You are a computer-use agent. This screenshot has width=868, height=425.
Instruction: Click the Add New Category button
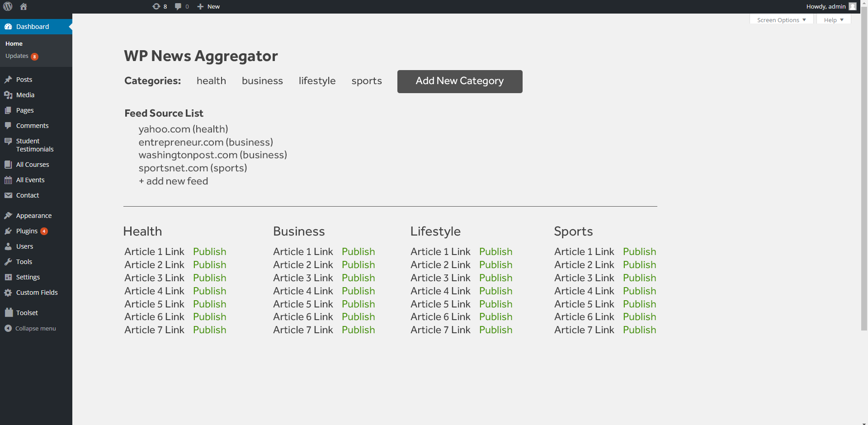pos(460,81)
